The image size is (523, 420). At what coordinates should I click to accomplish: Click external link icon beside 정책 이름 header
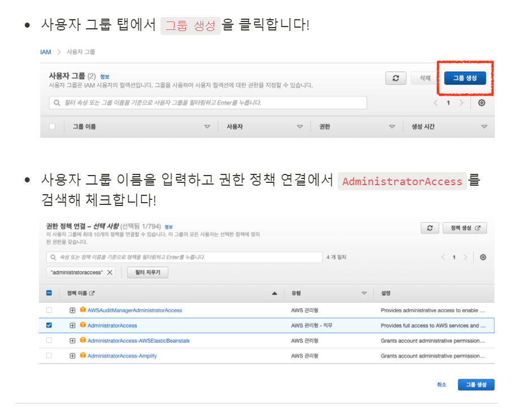pyautogui.click(x=91, y=293)
